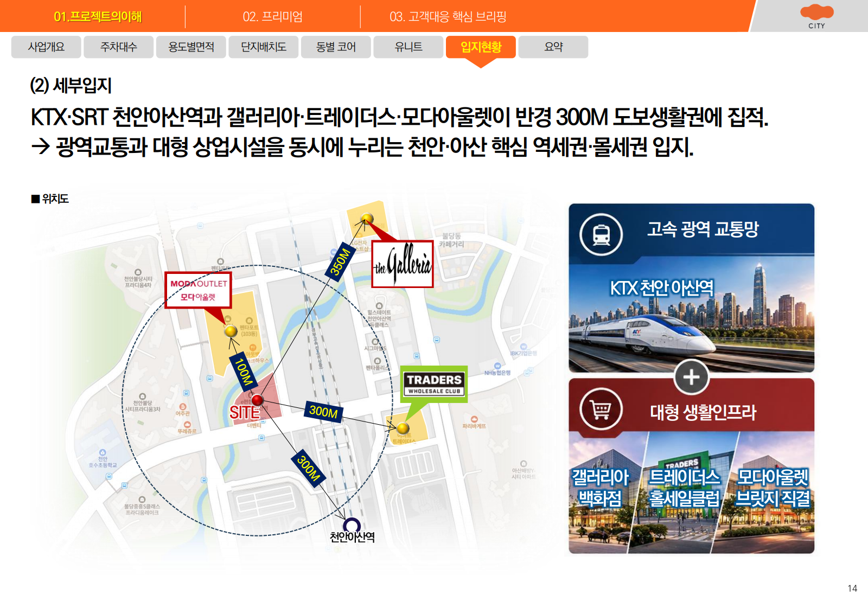This screenshot has width=868, height=601.
Task: Click the active 입지현황 sub-tab
Action: [x=481, y=47]
